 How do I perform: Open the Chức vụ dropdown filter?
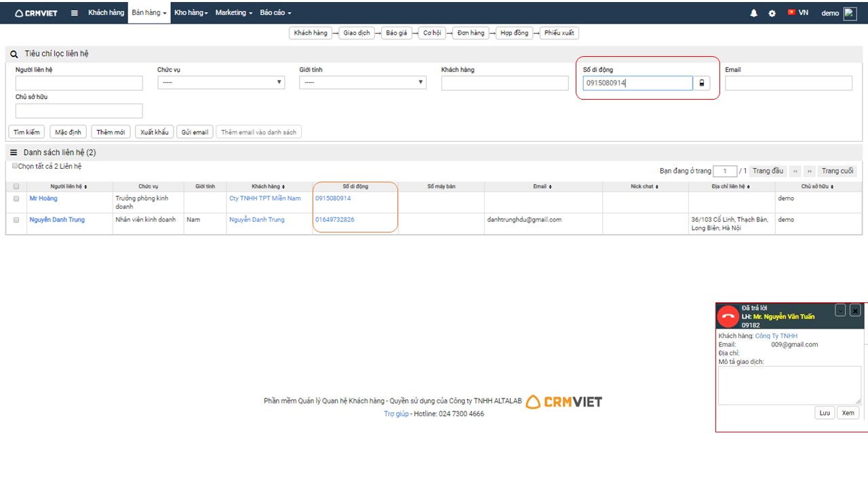click(221, 83)
